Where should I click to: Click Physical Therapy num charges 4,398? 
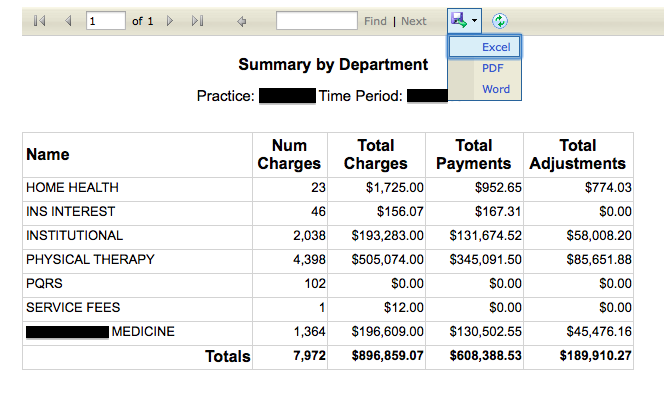(x=310, y=260)
